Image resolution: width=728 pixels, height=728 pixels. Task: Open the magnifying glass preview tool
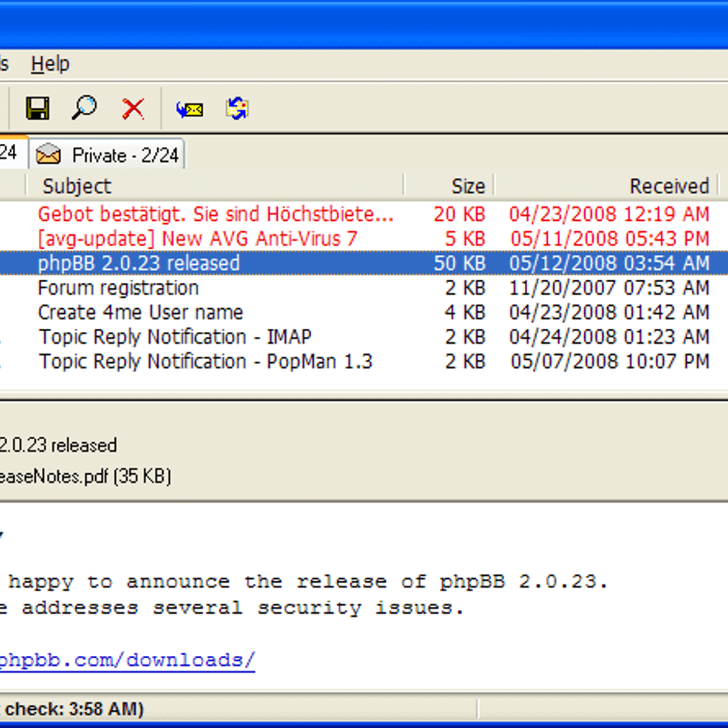click(x=84, y=109)
